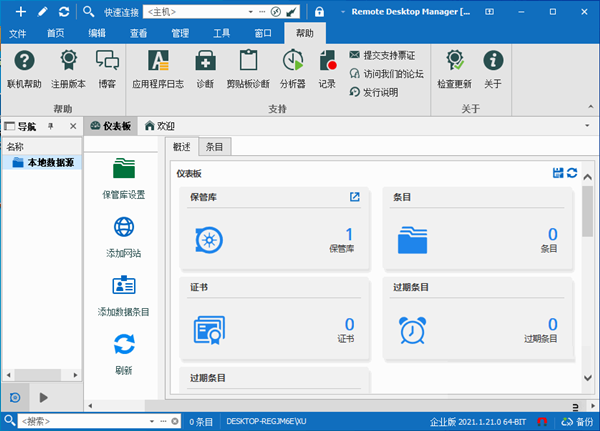Open the 管理 menu tab
Image resolution: width=600 pixels, height=431 pixels.
180,33
